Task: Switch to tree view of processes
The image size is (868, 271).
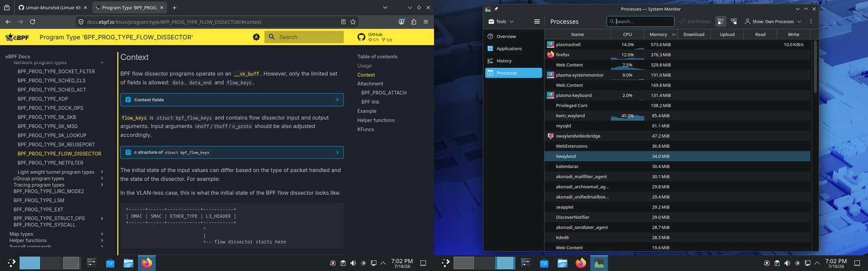Action: pos(734,22)
